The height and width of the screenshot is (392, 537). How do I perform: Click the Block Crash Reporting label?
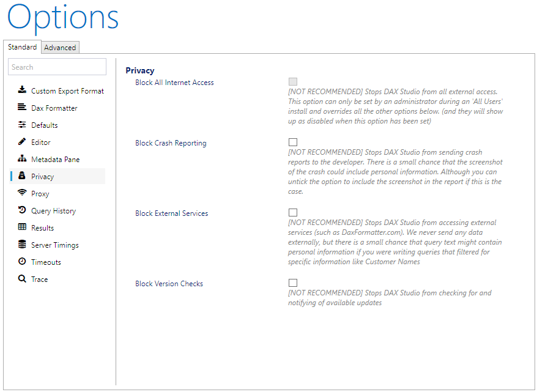pyautogui.click(x=171, y=143)
